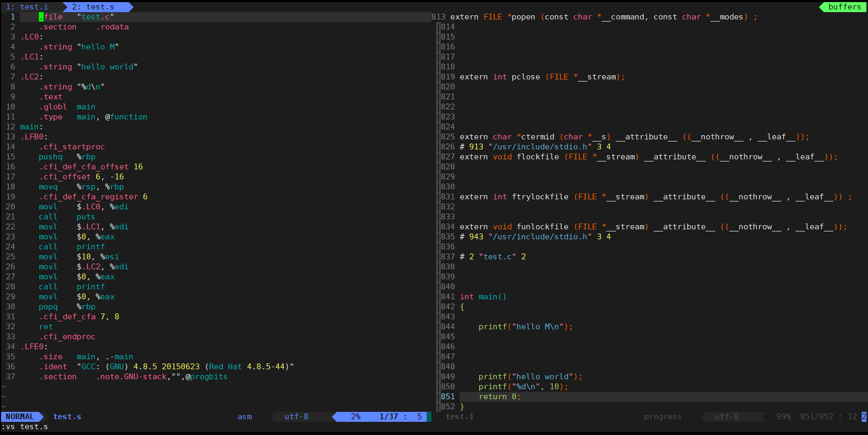The width and height of the screenshot is (868, 435).
Task: Click the 2% position indicator
Action: pyautogui.click(x=356, y=417)
